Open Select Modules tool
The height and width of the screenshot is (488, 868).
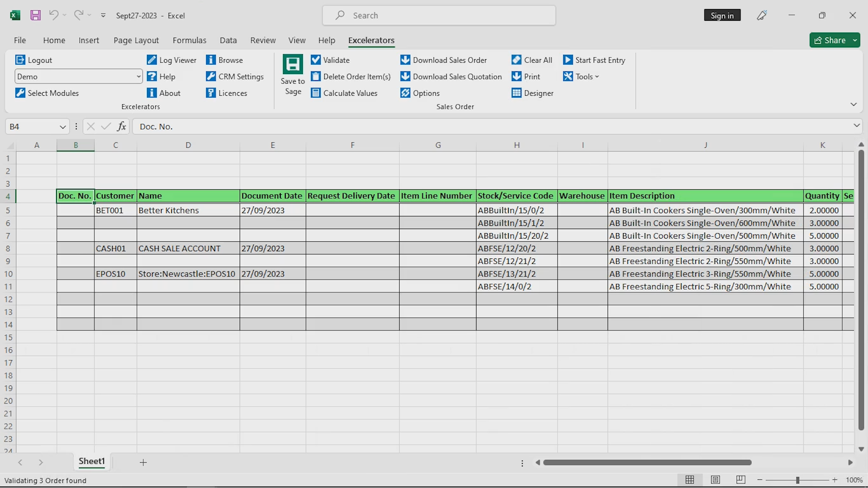click(47, 93)
